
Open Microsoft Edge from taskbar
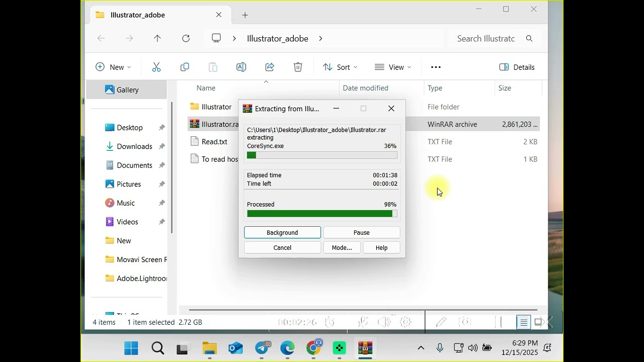point(287,348)
